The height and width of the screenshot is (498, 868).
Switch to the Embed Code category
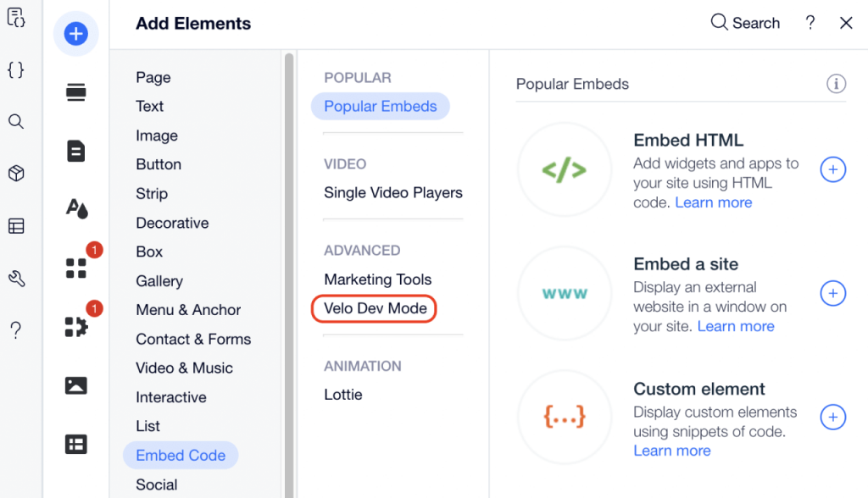pos(180,455)
